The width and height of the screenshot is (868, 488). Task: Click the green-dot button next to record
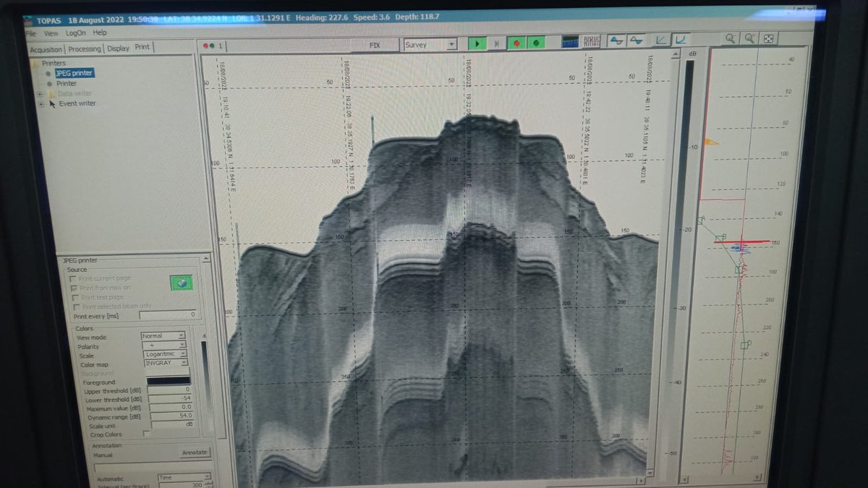[x=536, y=43]
